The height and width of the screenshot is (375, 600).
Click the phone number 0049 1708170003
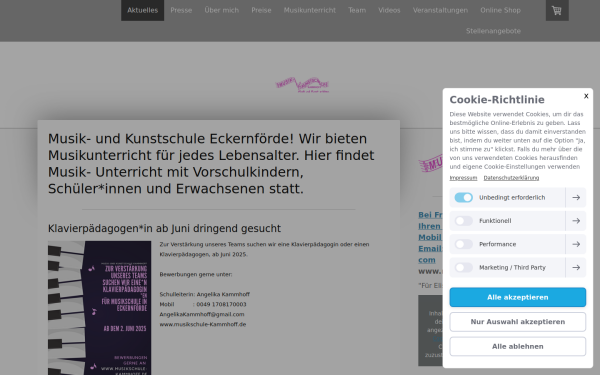tap(221, 304)
